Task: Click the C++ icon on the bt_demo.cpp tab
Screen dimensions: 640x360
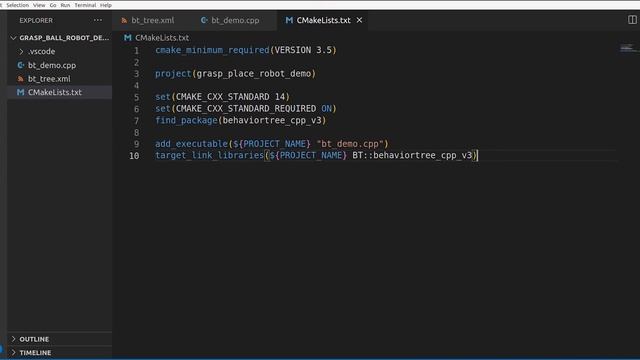Action: pos(204,20)
